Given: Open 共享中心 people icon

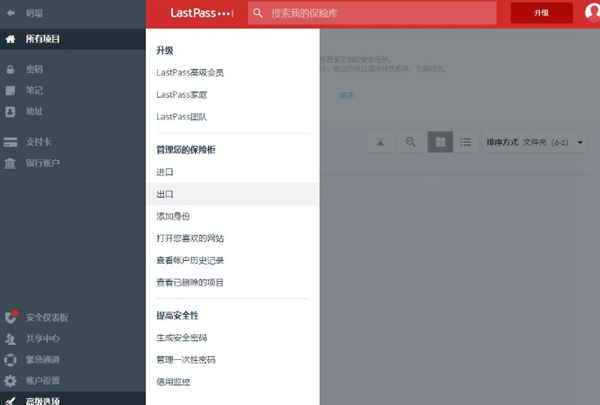Looking at the screenshot, I should (10, 339).
